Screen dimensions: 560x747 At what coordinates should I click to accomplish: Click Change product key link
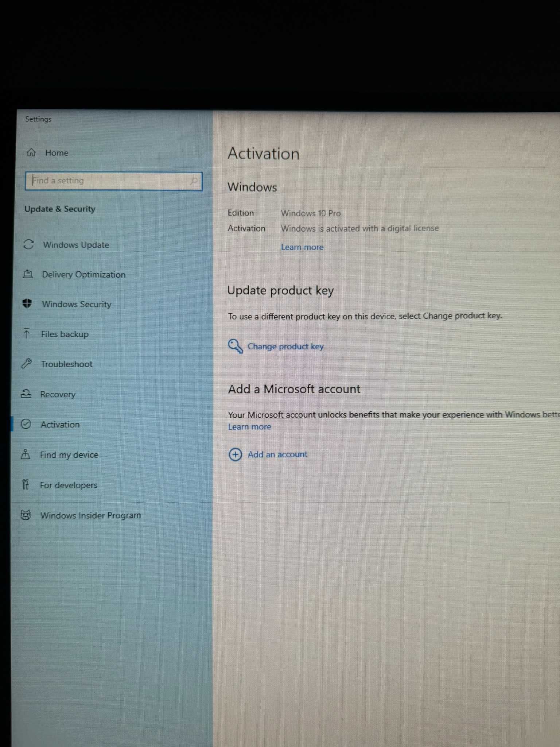[285, 346]
